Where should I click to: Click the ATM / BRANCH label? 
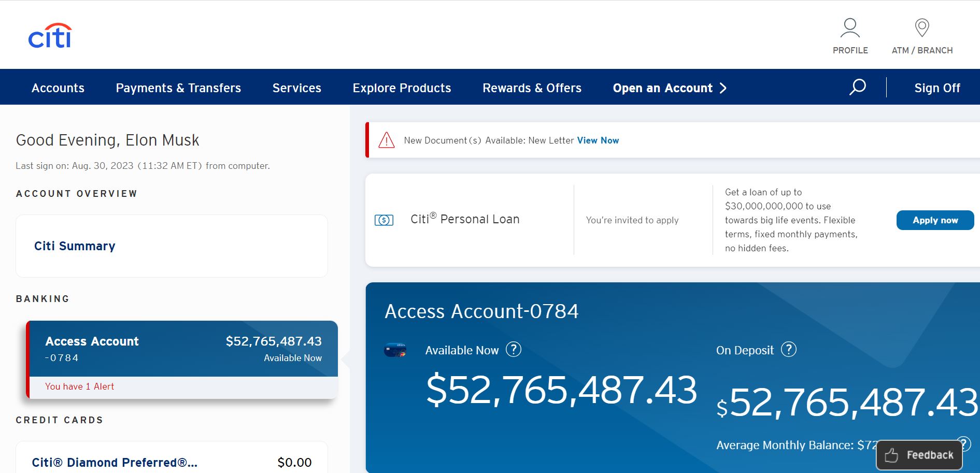pyautogui.click(x=922, y=50)
